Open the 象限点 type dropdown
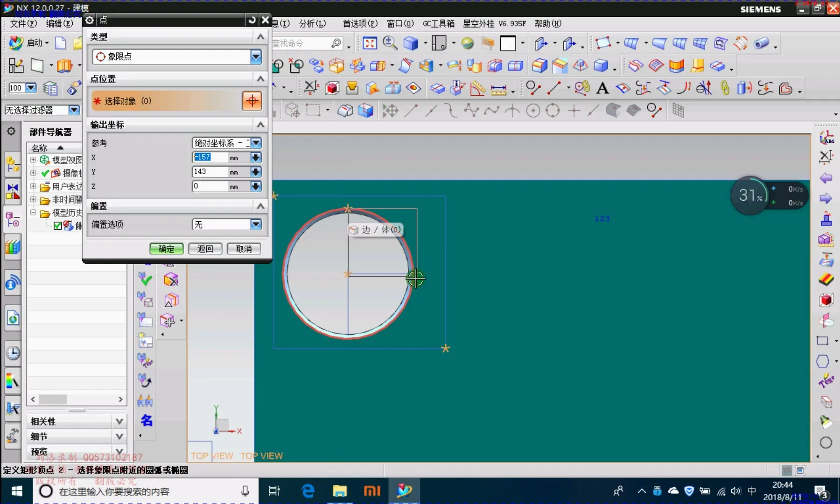840x504 pixels. (x=256, y=56)
